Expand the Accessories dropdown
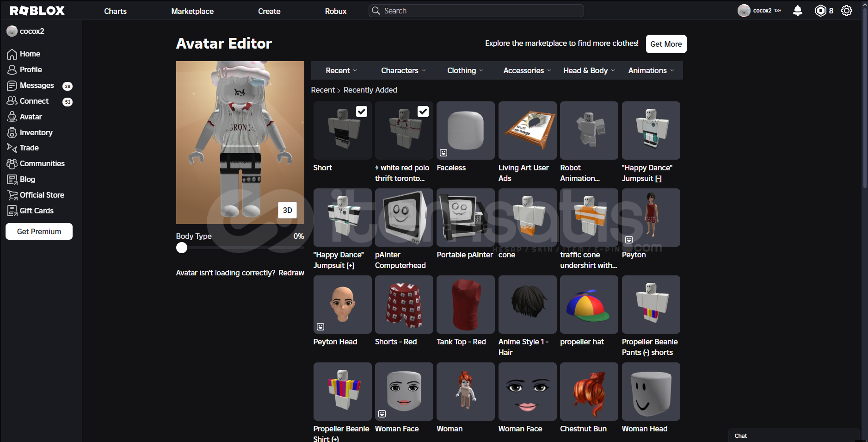 point(527,70)
